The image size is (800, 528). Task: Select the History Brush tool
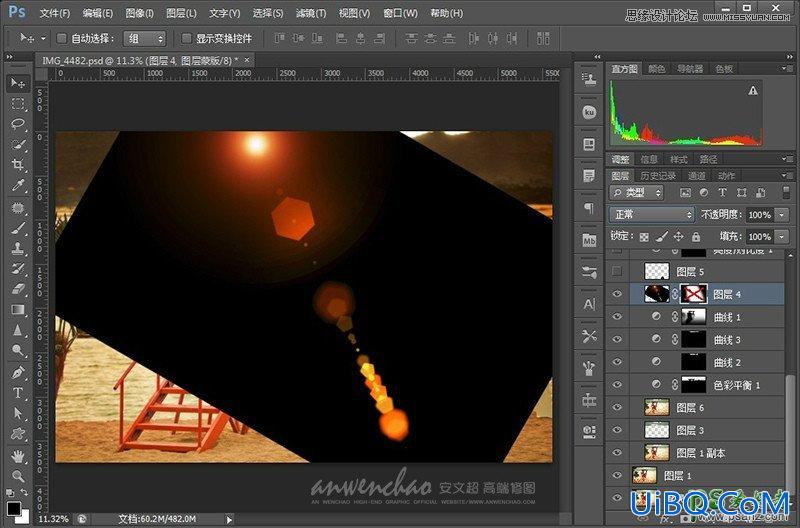tap(18, 269)
